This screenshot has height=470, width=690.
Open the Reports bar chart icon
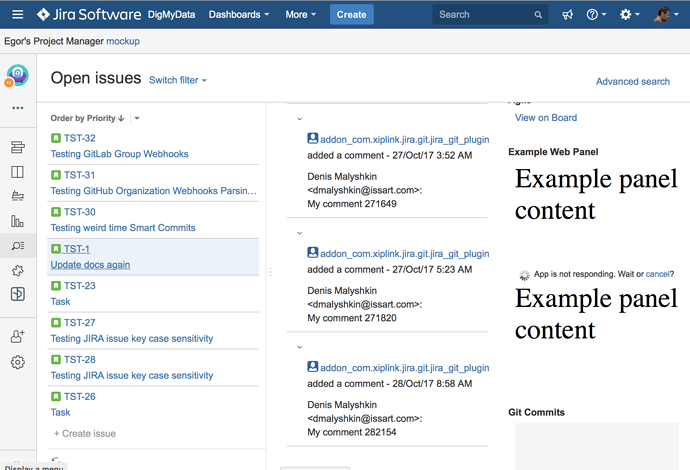coord(18,221)
